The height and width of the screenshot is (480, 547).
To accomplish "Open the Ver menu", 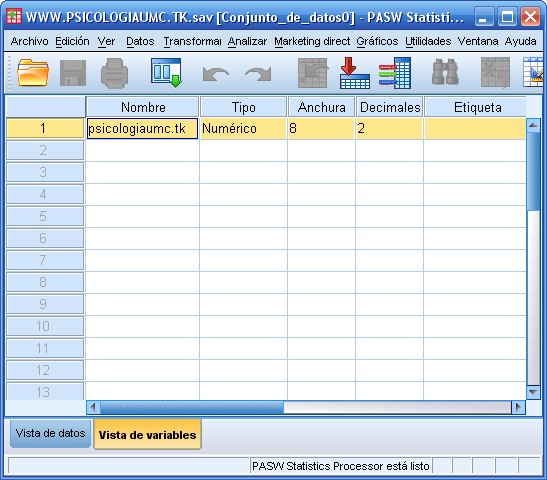I will 106,41.
